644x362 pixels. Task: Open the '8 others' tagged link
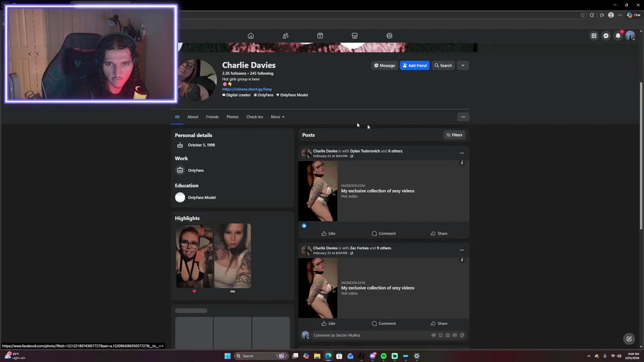395,151
